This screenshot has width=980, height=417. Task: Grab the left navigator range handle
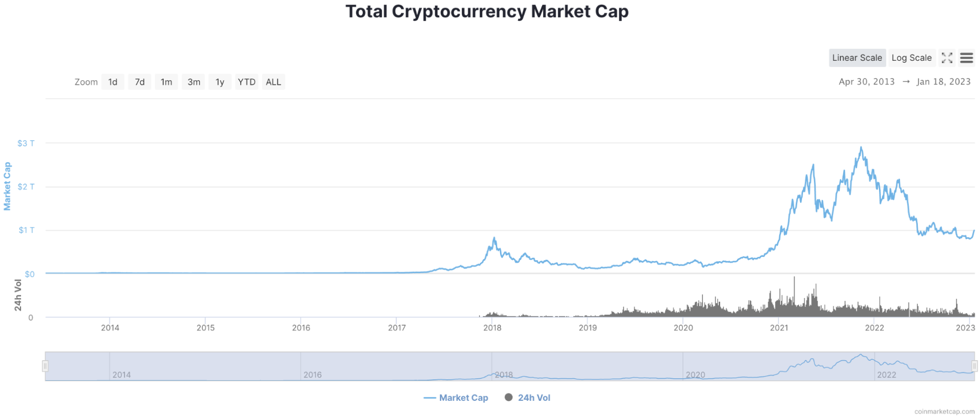tap(45, 366)
